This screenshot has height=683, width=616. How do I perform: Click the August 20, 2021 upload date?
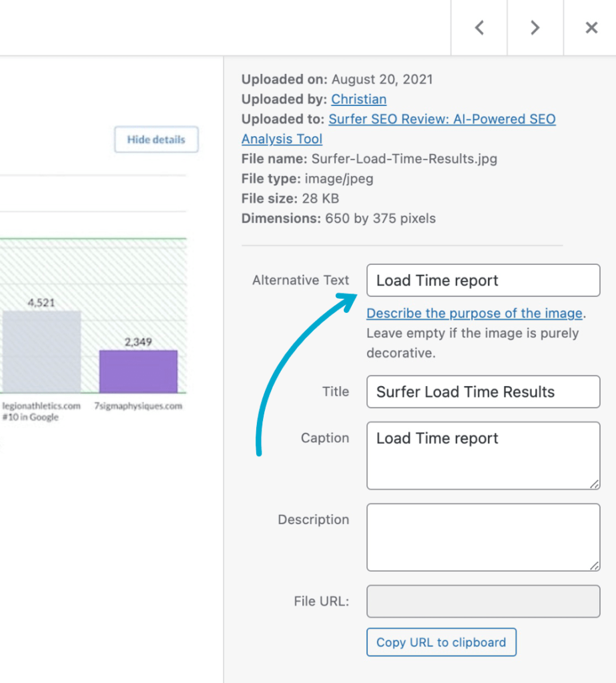382,79
